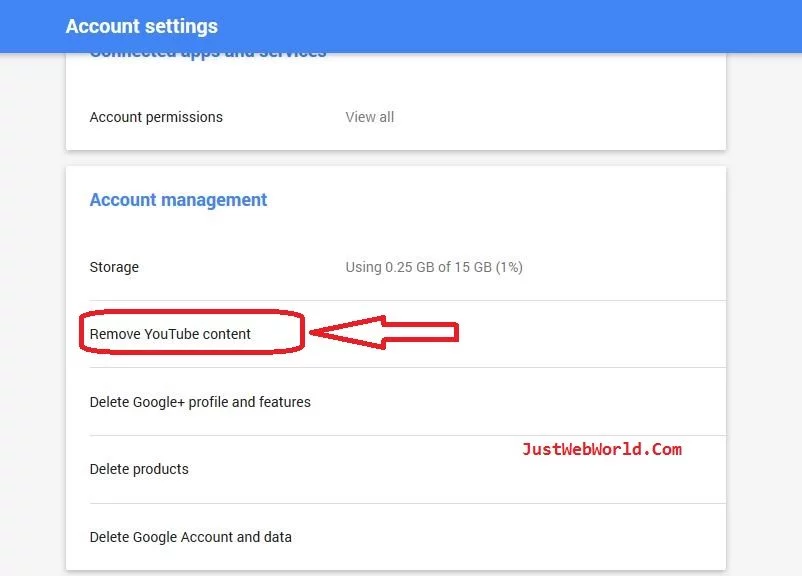Click the Account settings page title
Viewport: 802px width, 576px height.
coord(141,26)
